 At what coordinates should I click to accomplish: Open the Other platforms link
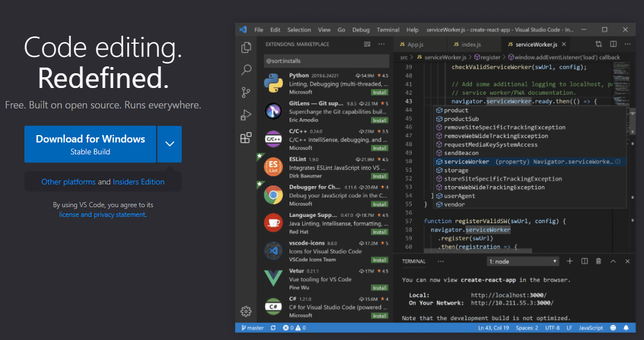click(68, 182)
